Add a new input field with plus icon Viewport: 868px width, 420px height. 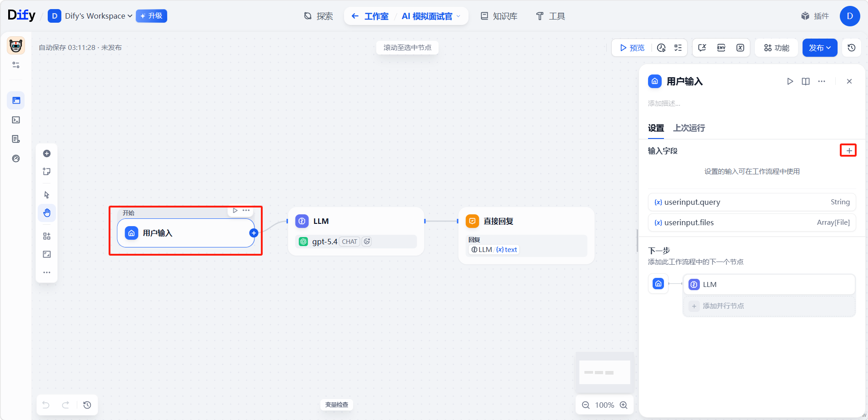pyautogui.click(x=848, y=151)
